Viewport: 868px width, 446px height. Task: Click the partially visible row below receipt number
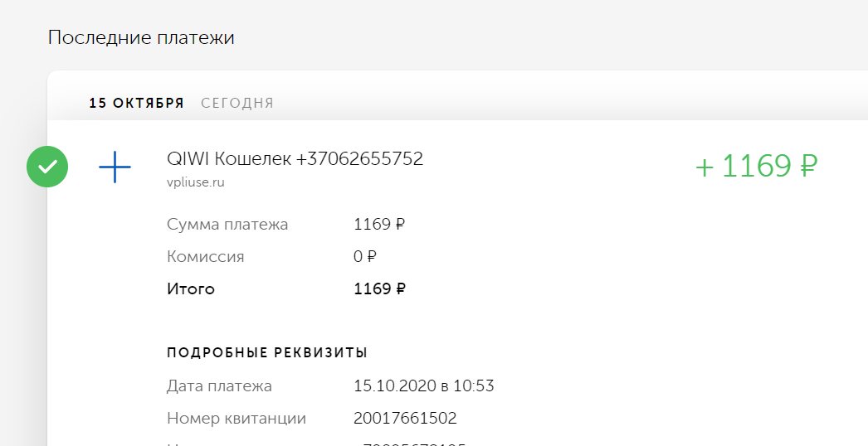click(x=315, y=444)
